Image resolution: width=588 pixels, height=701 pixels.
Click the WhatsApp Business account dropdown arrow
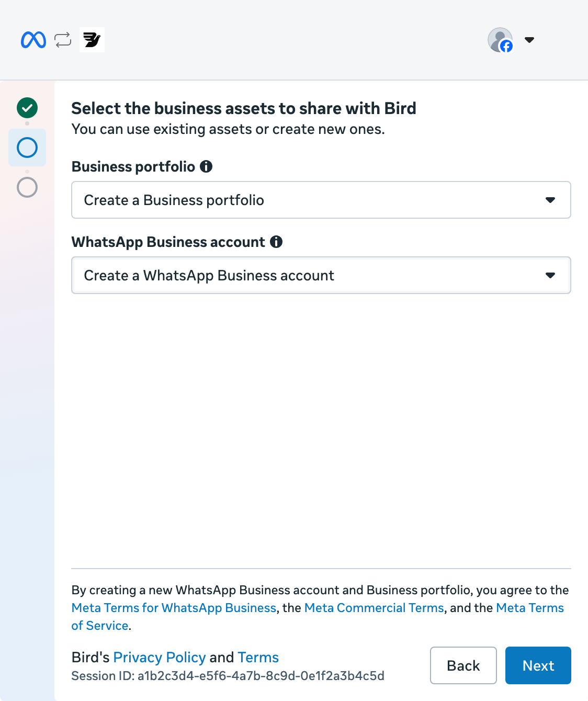point(550,275)
